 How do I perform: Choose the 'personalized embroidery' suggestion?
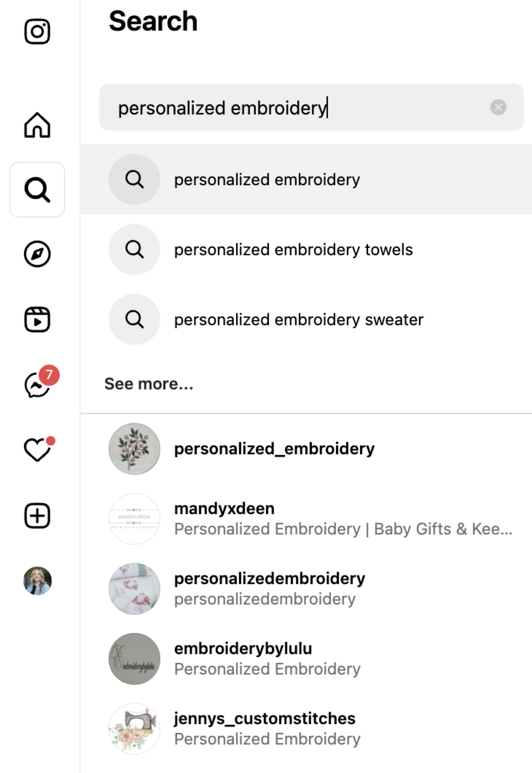(306, 179)
